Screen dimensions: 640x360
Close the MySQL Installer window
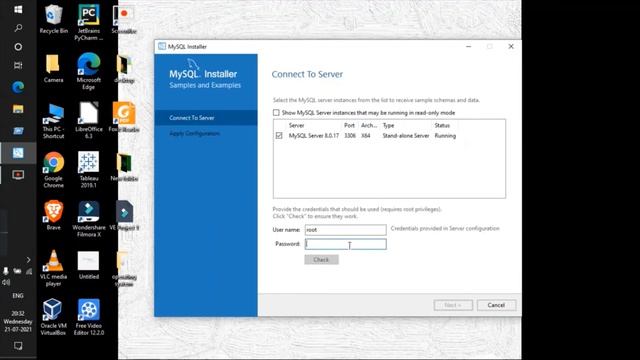(511, 47)
